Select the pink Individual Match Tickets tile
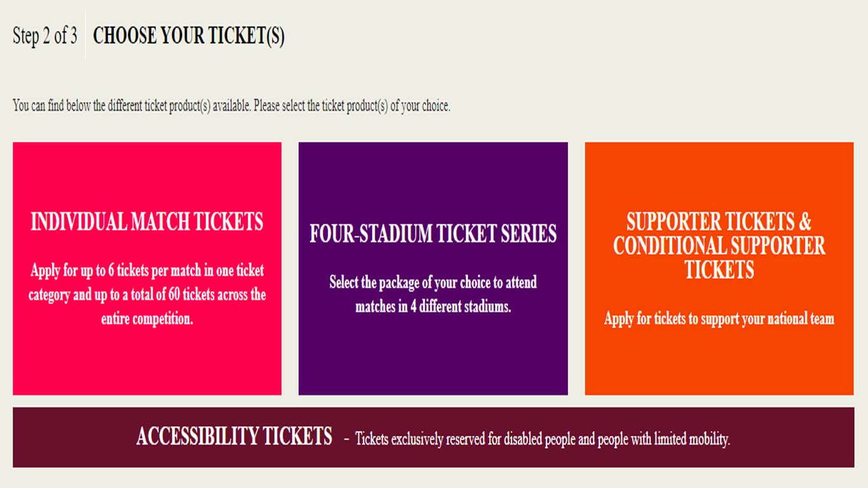 click(147, 172)
